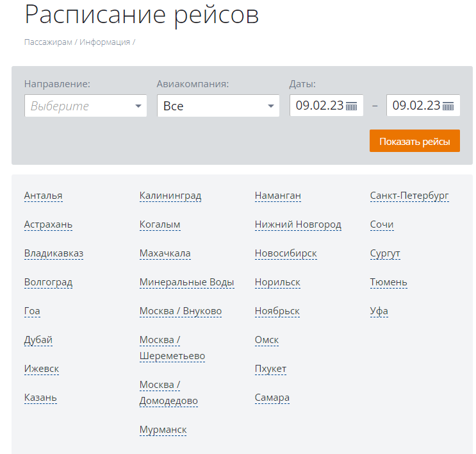Select destination Волгоград
This screenshot has width=476, height=454.
click(48, 282)
